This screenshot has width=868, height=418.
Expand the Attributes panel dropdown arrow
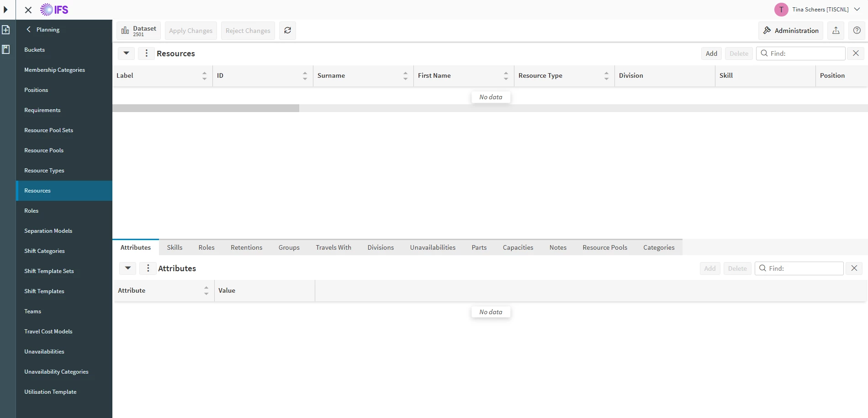[x=128, y=268]
